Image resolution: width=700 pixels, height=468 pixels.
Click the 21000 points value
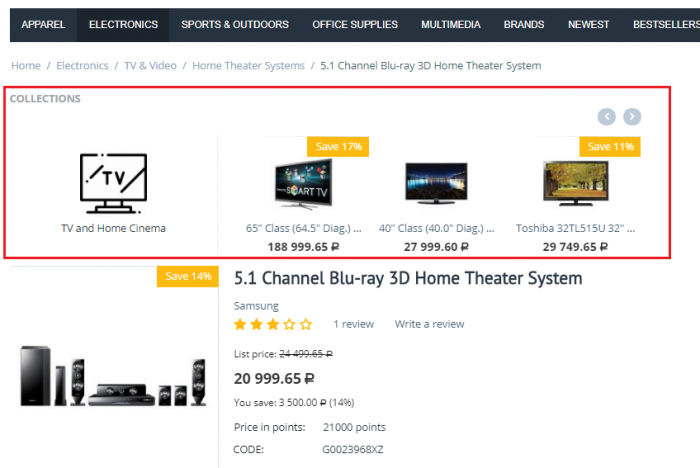(x=354, y=427)
